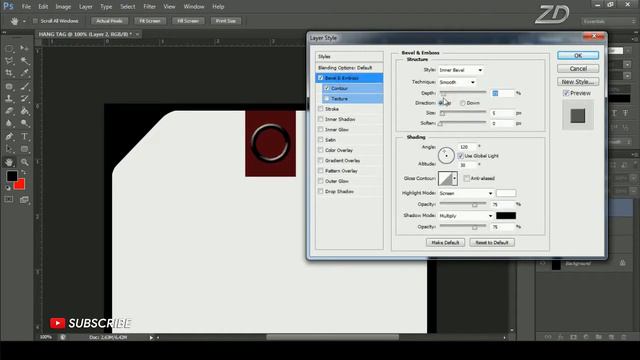The height and width of the screenshot is (360, 640).
Task: Open the File menu
Action: [26, 7]
